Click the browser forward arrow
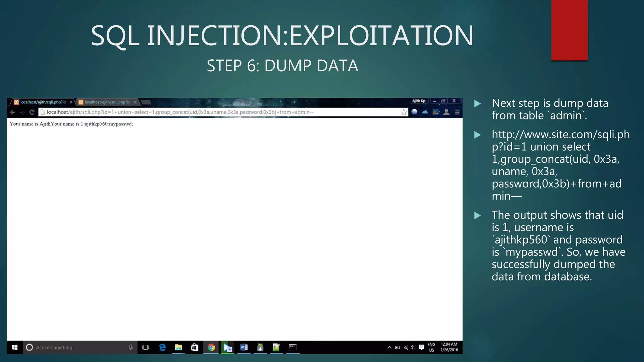644x362 pixels. pyautogui.click(x=22, y=112)
